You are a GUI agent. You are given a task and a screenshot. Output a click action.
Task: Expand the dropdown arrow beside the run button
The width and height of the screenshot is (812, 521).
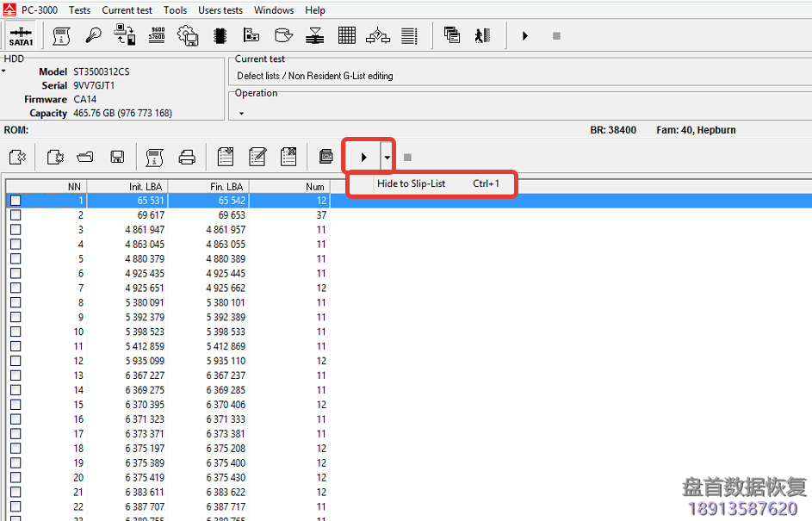pos(387,158)
